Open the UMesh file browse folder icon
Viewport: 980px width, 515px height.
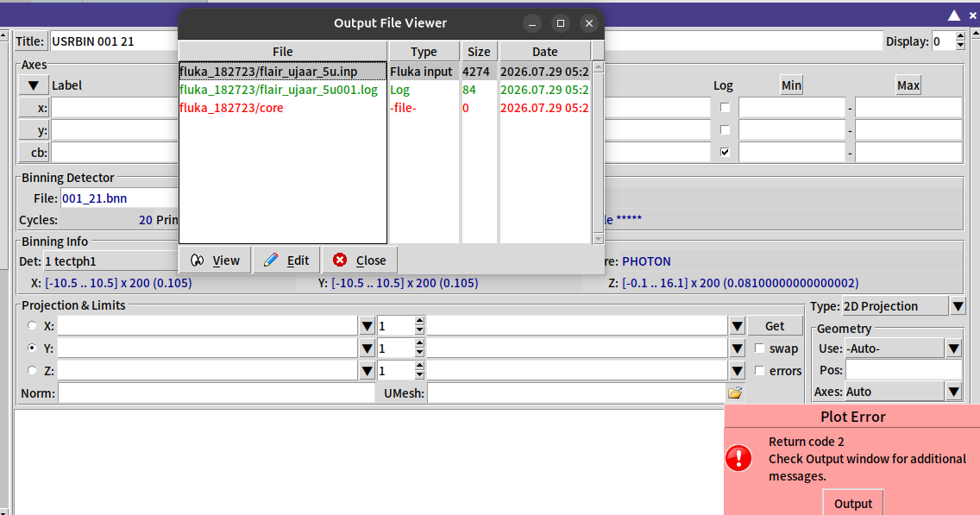click(735, 393)
